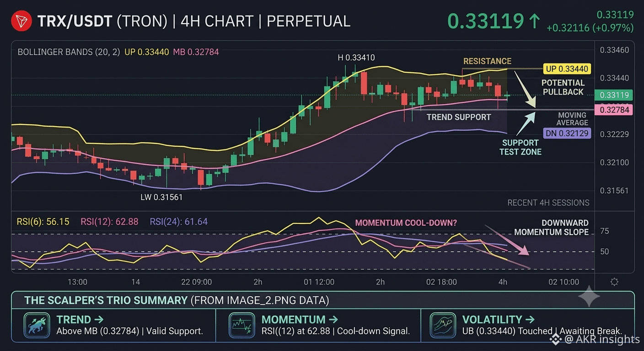Select the pink 0.32784 price tag
This screenshot has height=351, width=644.
point(613,110)
